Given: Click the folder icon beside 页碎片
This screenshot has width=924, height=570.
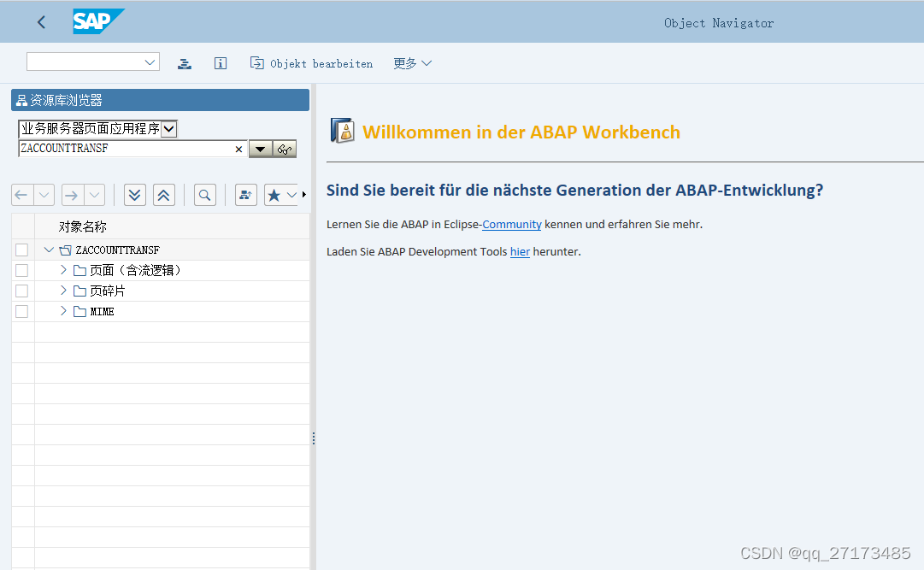Looking at the screenshot, I should tap(79, 291).
